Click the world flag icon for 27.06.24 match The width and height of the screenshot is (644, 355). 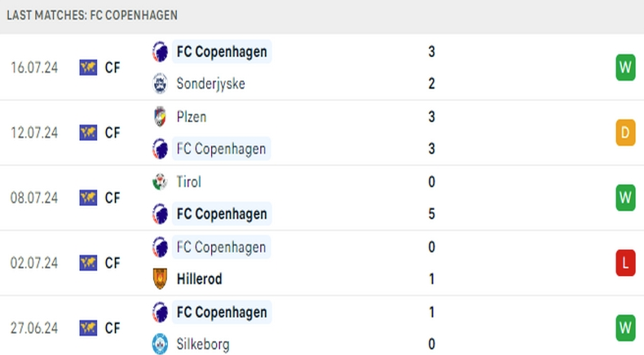coord(88,328)
